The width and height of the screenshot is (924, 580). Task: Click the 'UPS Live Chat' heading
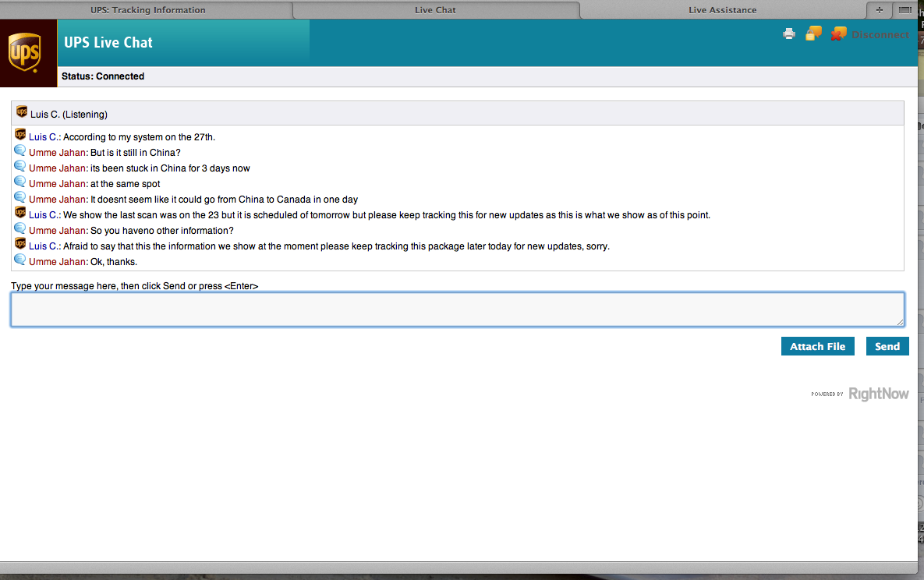coord(108,42)
